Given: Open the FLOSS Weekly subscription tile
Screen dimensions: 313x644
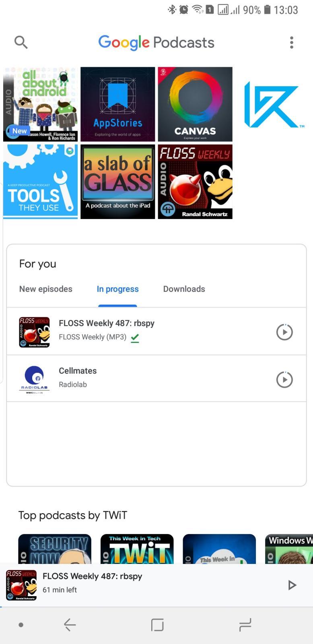Looking at the screenshot, I should pos(195,182).
